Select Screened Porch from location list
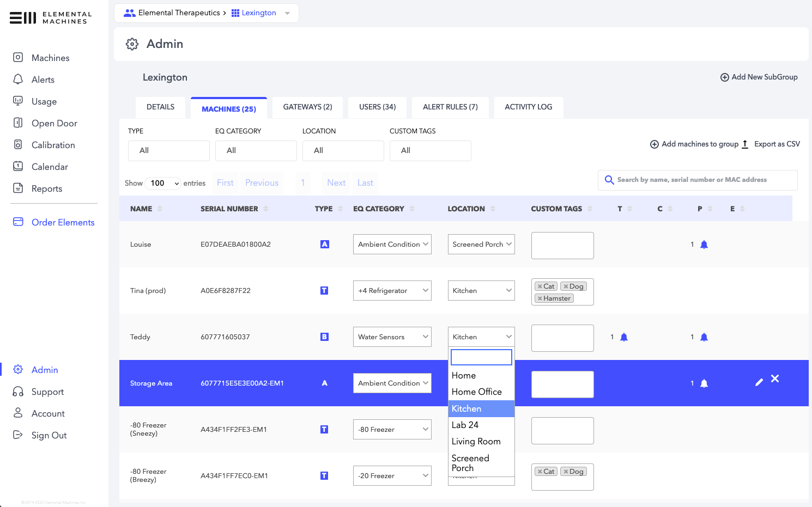 tap(481, 463)
